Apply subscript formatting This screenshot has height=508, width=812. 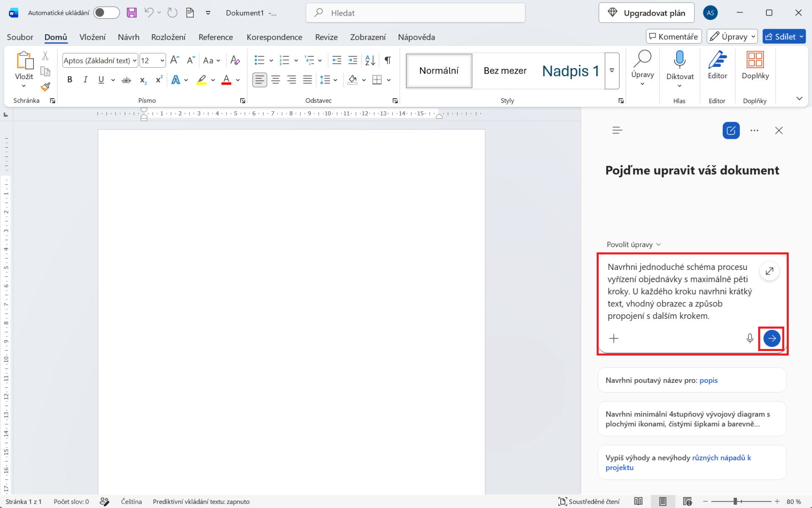pyautogui.click(x=143, y=80)
